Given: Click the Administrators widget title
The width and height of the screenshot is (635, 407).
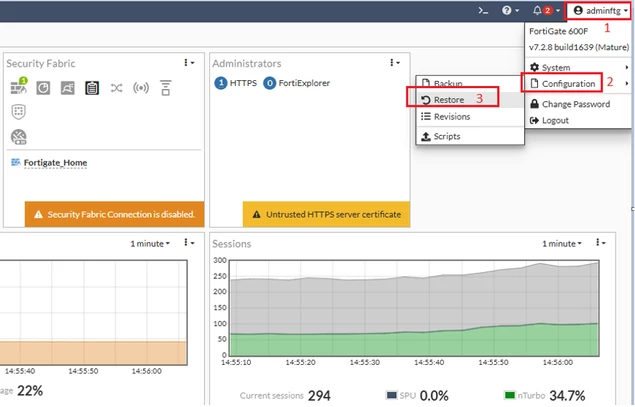Looking at the screenshot, I should pyautogui.click(x=247, y=64).
